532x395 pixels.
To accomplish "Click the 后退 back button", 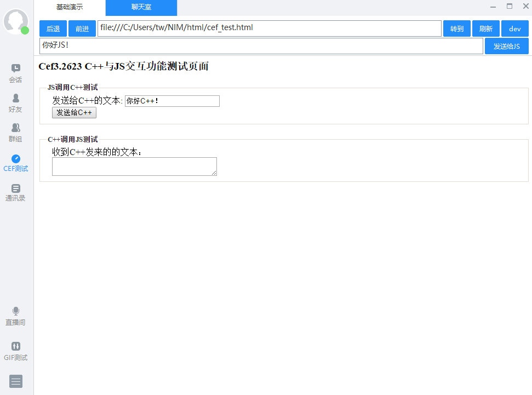I will tap(53, 28).
